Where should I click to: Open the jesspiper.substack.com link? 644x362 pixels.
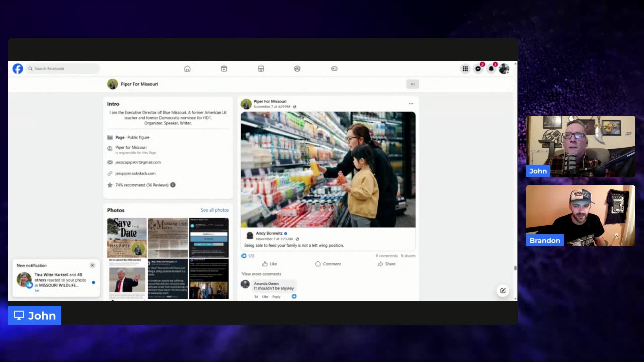[x=135, y=173]
